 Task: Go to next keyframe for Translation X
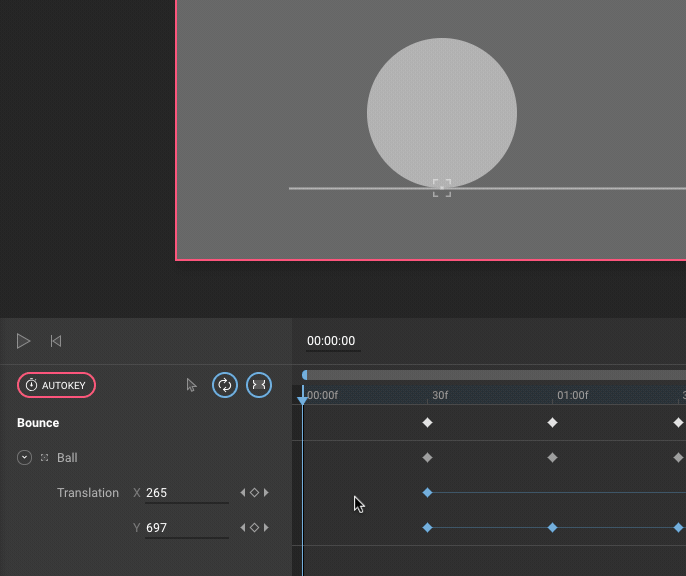[x=266, y=493]
